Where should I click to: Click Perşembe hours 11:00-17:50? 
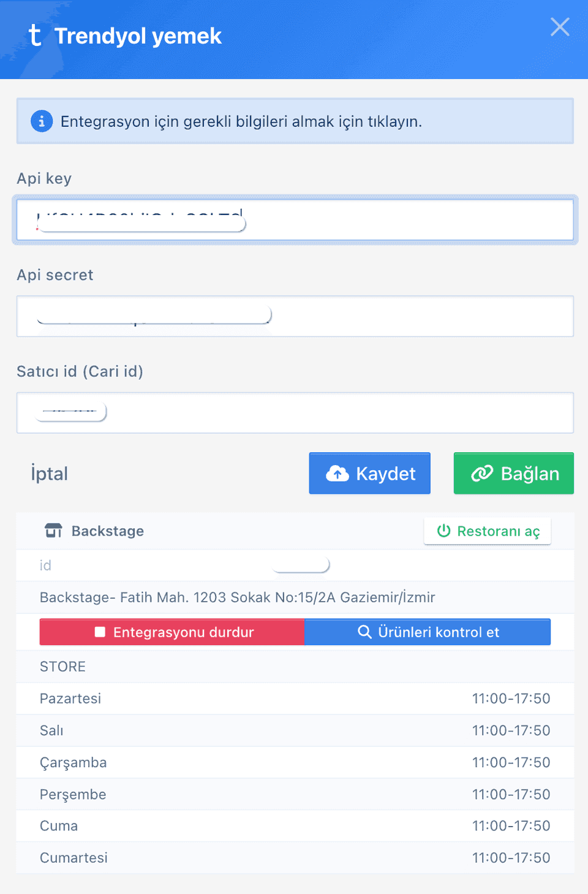click(511, 794)
